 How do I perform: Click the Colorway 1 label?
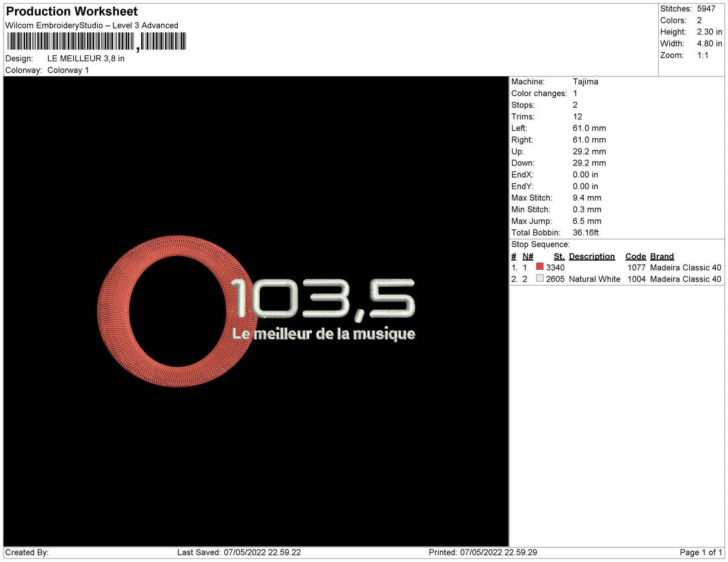[68, 70]
